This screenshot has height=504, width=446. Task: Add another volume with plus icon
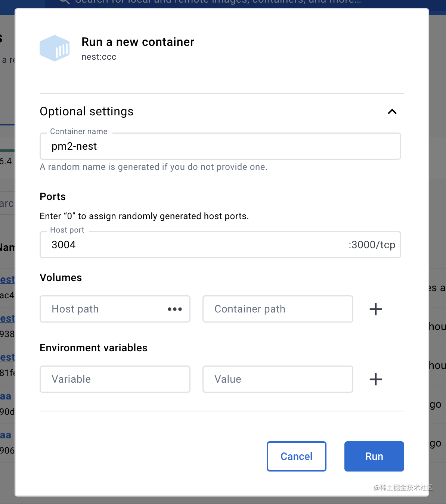click(375, 309)
